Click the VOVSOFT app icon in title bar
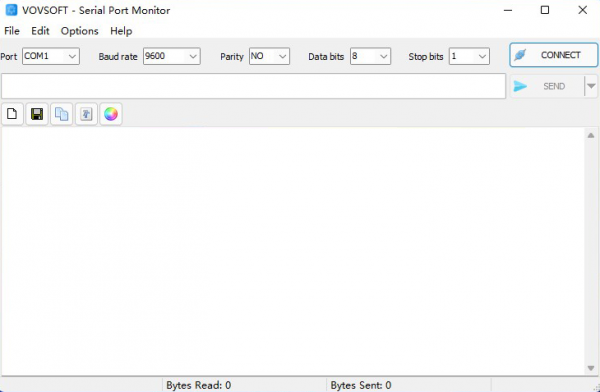 coord(11,10)
